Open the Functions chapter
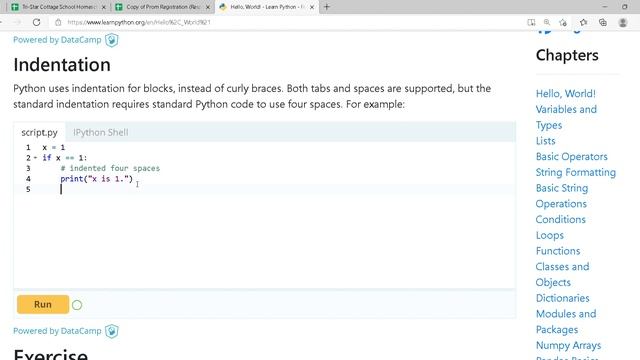Viewport: 640px width, 360px height. (x=558, y=251)
